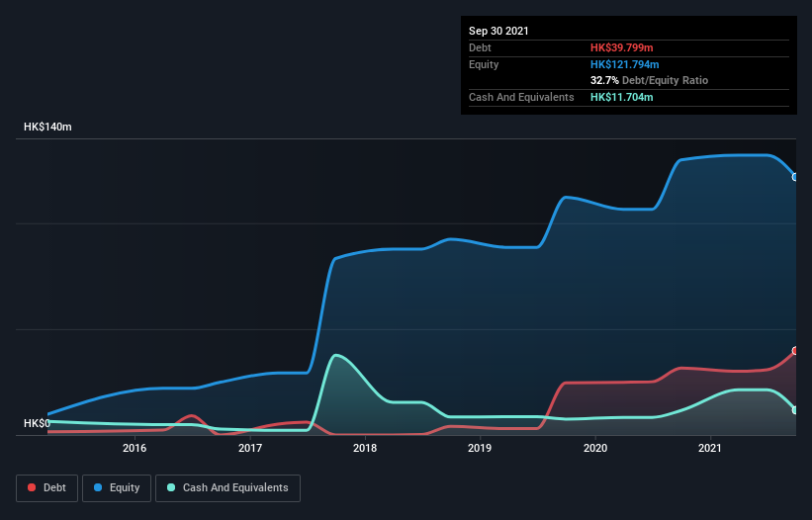Image resolution: width=812 pixels, height=520 pixels.
Task: Toggle the Debt series legend button
Action: coord(47,488)
